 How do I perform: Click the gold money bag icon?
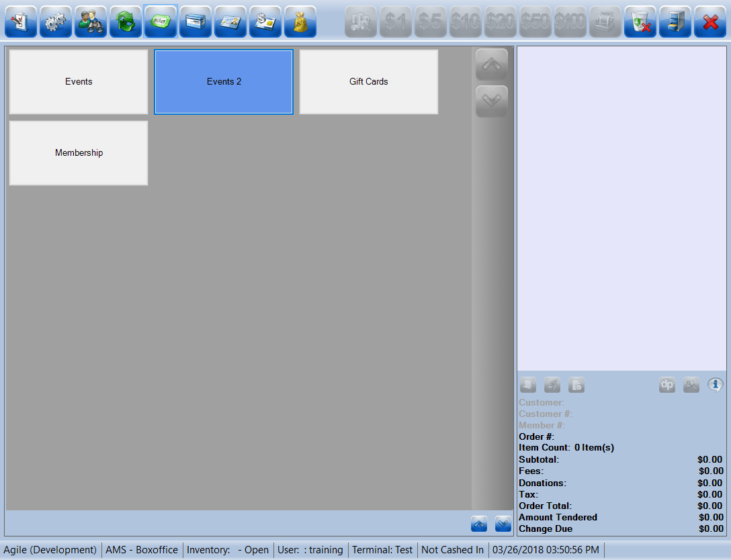pyautogui.click(x=300, y=21)
